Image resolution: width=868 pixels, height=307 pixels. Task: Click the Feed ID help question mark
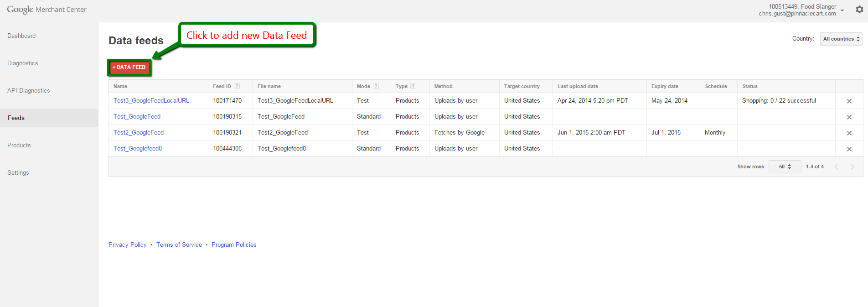pyautogui.click(x=237, y=86)
